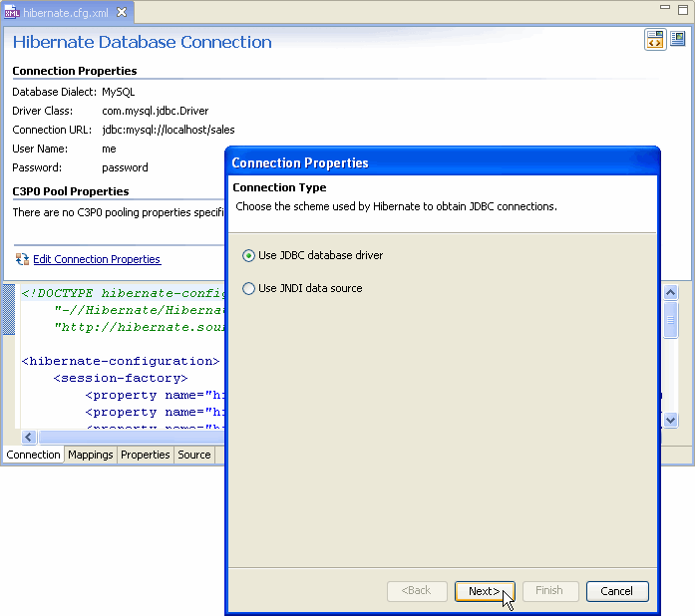
Task: Maximize the editor pane
Action: pyautogui.click(x=683, y=9)
